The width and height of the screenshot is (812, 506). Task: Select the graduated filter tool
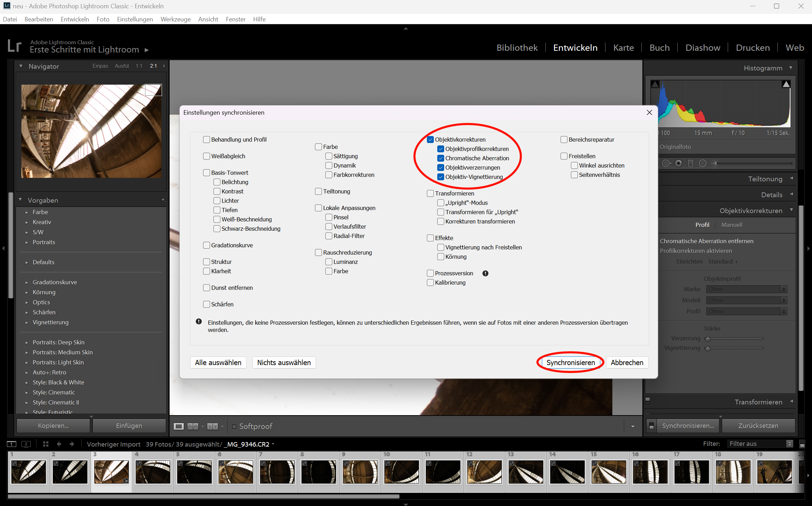(x=690, y=163)
